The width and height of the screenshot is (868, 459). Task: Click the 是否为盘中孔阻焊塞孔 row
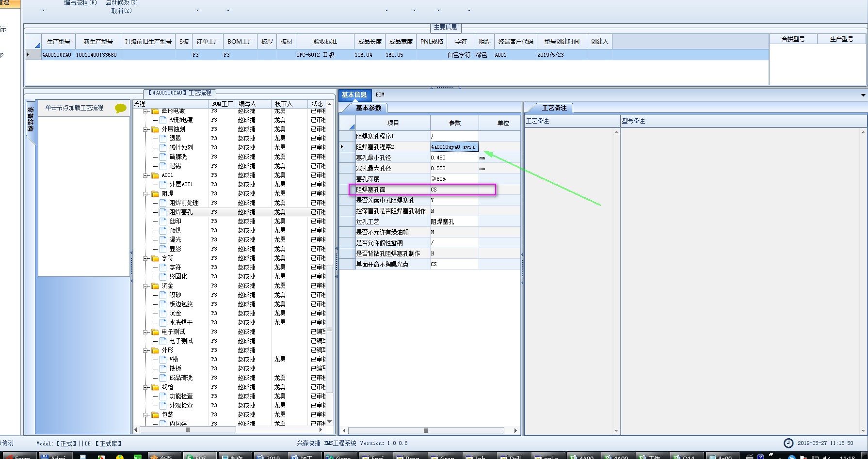click(x=430, y=200)
